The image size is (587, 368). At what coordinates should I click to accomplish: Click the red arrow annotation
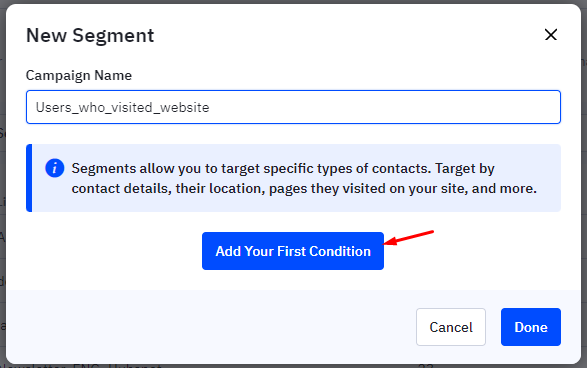[x=409, y=238]
